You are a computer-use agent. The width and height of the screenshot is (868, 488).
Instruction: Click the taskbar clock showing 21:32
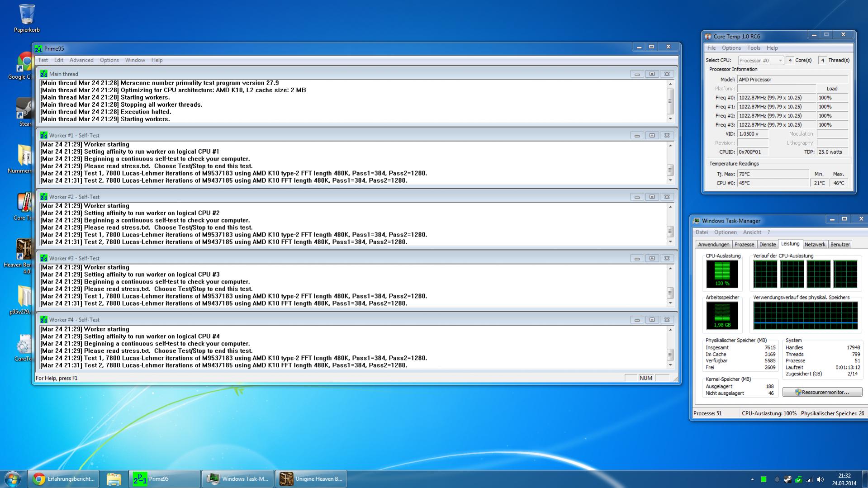pos(844,479)
